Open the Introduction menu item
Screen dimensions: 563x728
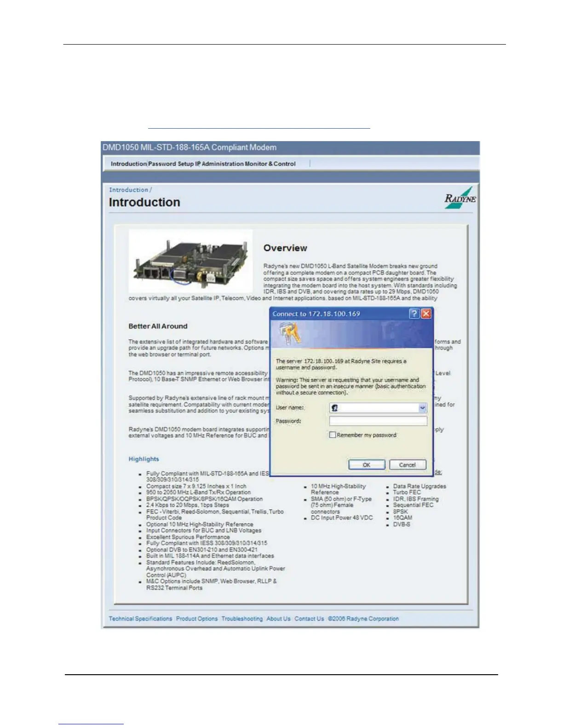point(128,164)
